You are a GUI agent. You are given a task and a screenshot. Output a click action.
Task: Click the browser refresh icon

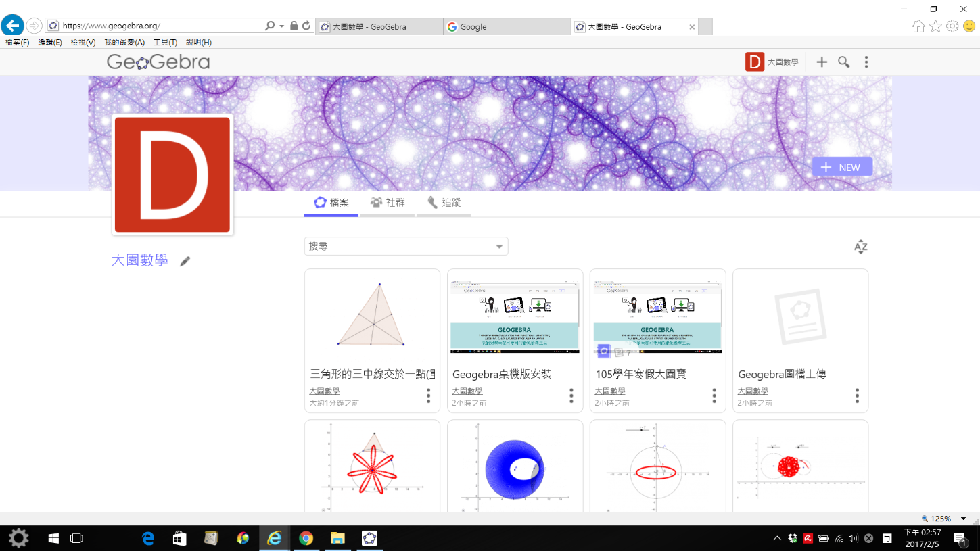tap(306, 26)
